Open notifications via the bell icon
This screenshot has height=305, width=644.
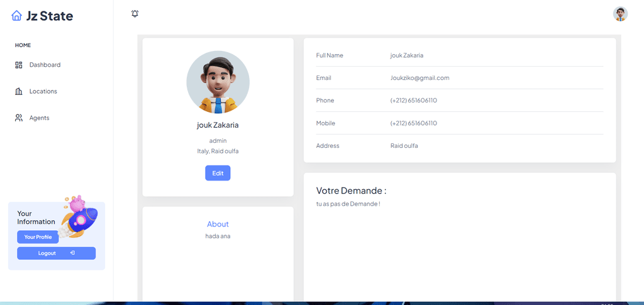pyautogui.click(x=135, y=14)
